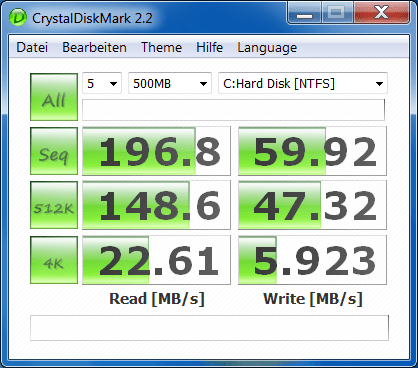Click the empty field below the drive selector
This screenshot has width=418, height=368.
[233, 110]
